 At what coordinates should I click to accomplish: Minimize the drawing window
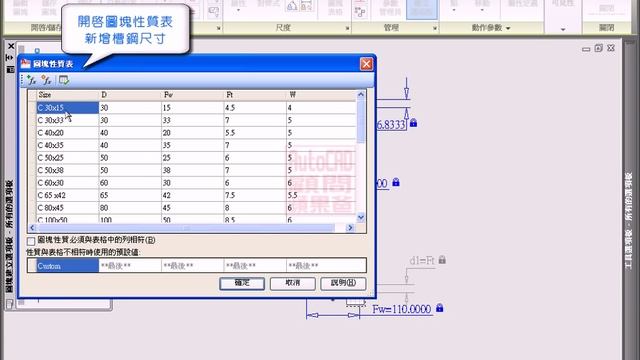tap(586, 49)
